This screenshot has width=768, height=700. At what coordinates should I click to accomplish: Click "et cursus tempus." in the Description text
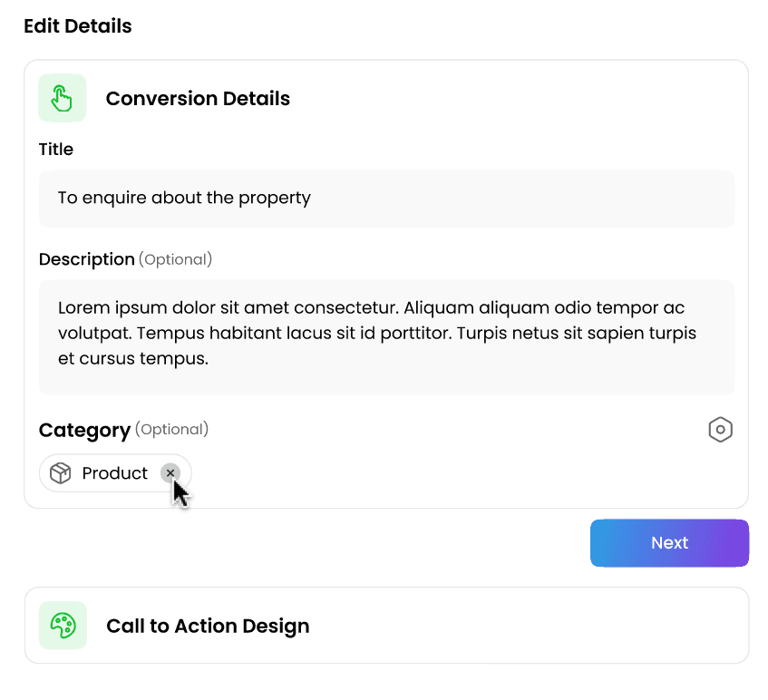(133, 359)
